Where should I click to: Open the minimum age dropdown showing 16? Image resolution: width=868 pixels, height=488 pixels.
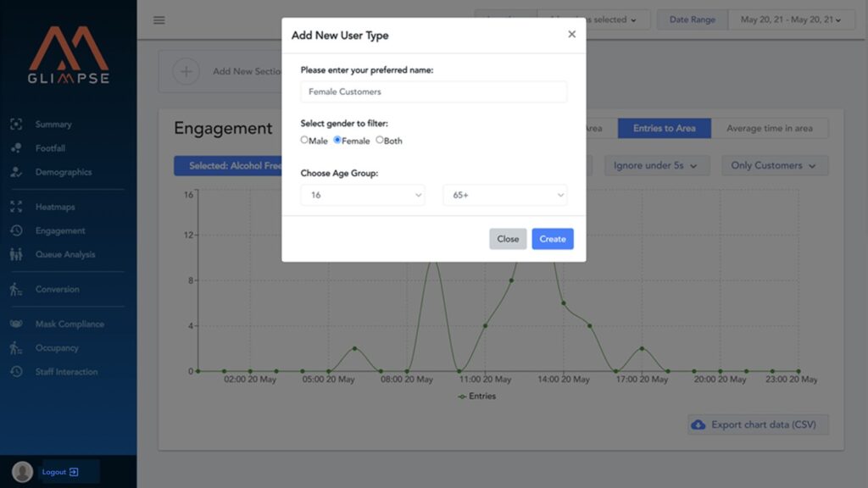tap(363, 195)
